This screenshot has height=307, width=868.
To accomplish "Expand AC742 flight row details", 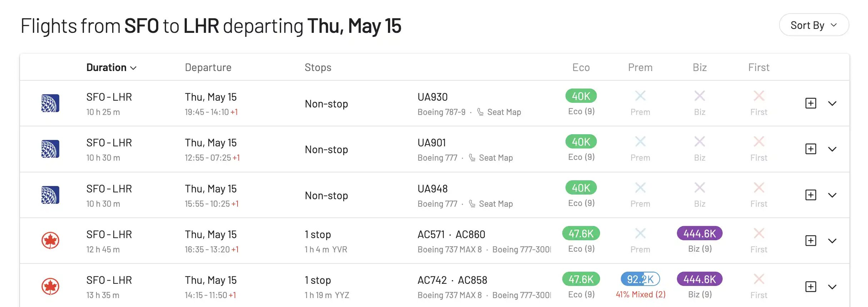I will click(x=832, y=287).
